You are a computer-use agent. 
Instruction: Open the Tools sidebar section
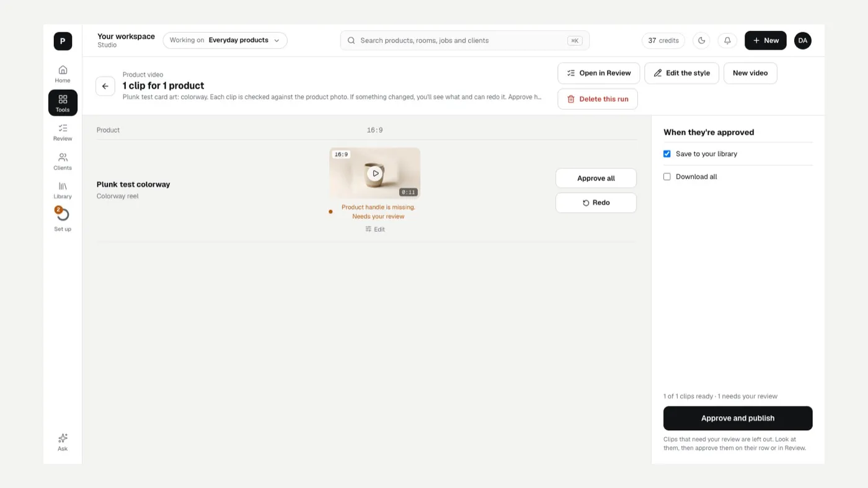(x=63, y=103)
